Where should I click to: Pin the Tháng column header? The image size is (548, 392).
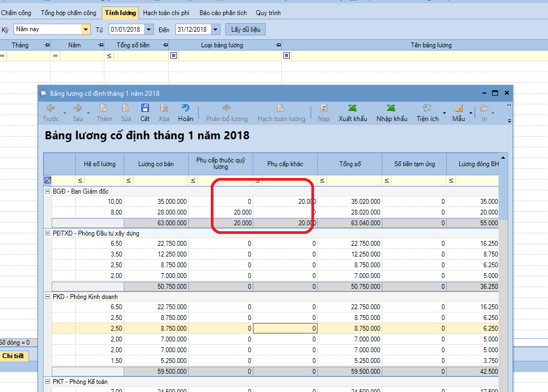[47, 45]
